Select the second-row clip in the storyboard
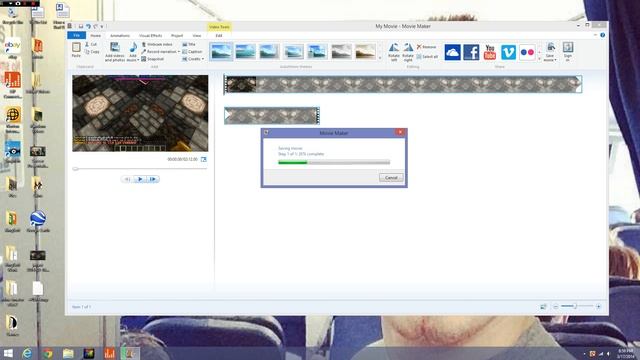640x360 pixels. pyautogui.click(x=272, y=116)
